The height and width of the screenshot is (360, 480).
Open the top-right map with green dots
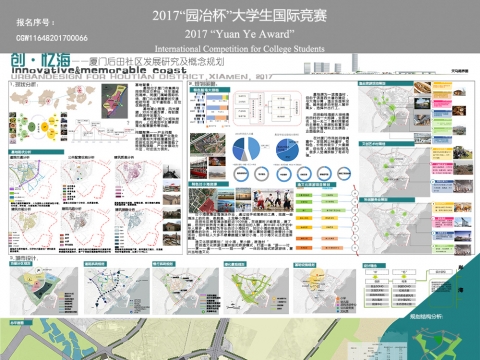(385, 109)
